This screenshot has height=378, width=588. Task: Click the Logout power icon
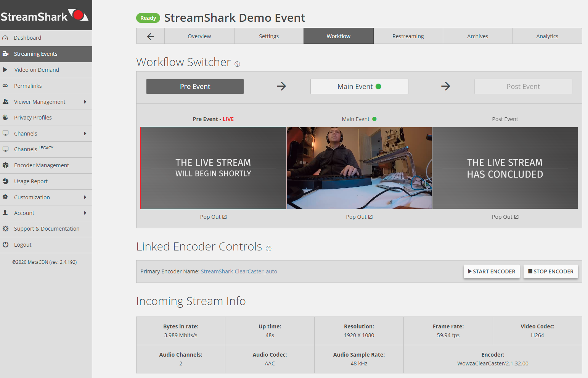click(x=5, y=244)
